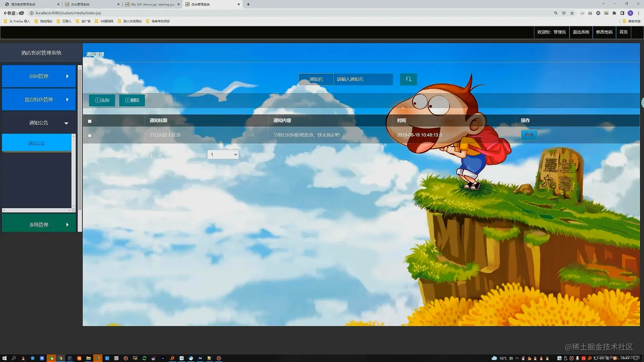Expand the 系统管理 sidebar menu
This screenshot has height=362, width=644.
pos(39,225)
